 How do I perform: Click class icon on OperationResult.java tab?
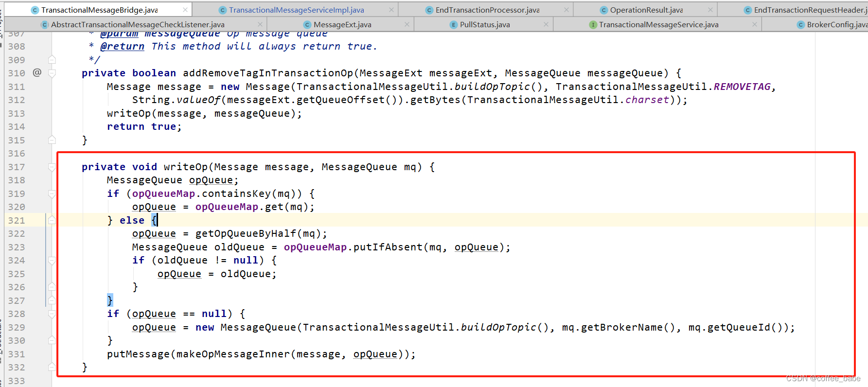603,10
